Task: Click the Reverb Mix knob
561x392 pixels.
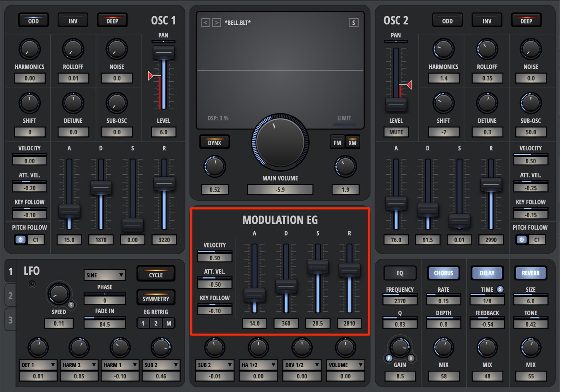Action: click(x=530, y=348)
